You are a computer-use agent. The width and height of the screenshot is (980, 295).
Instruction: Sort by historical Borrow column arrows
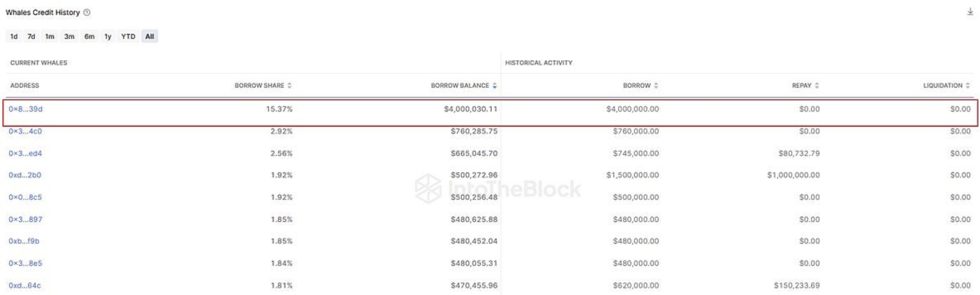tap(656, 85)
